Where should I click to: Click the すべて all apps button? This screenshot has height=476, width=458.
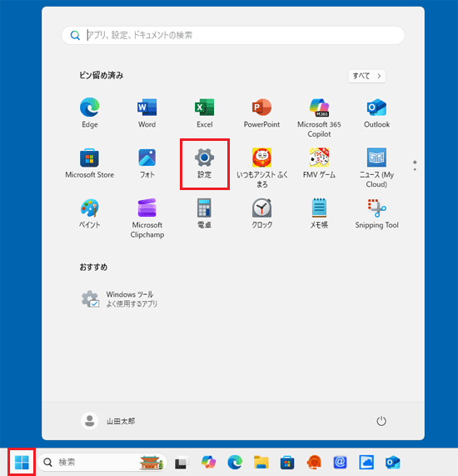pyautogui.click(x=367, y=76)
